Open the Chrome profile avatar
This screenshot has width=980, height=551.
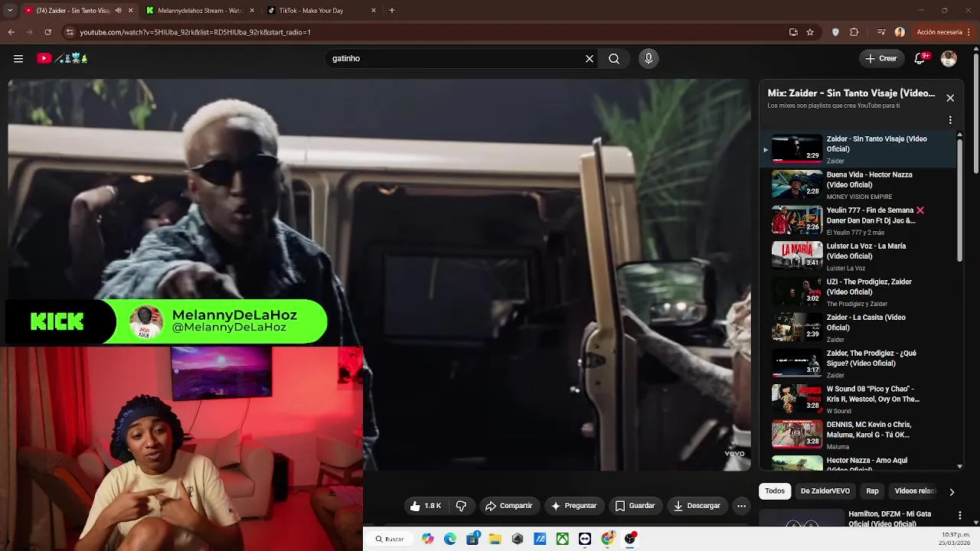coord(900,32)
